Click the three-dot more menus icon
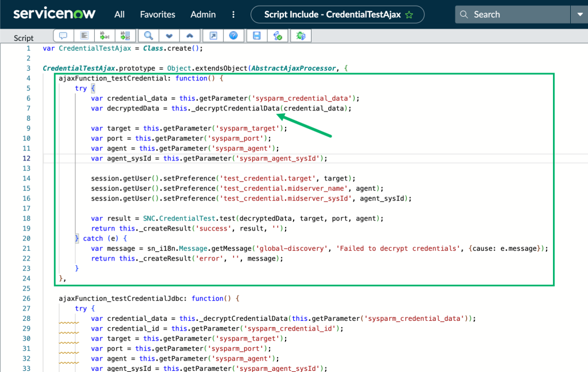Image resolution: width=588 pixels, height=372 pixels. click(233, 14)
